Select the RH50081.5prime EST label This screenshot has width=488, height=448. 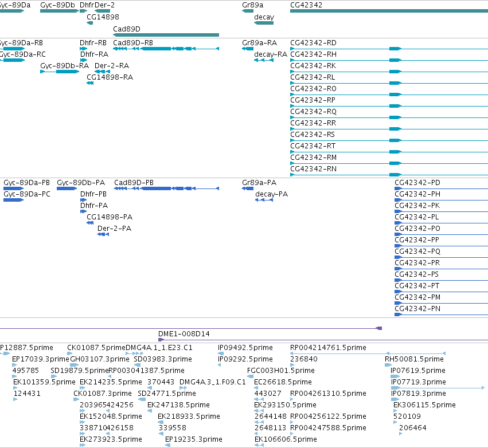click(414, 359)
